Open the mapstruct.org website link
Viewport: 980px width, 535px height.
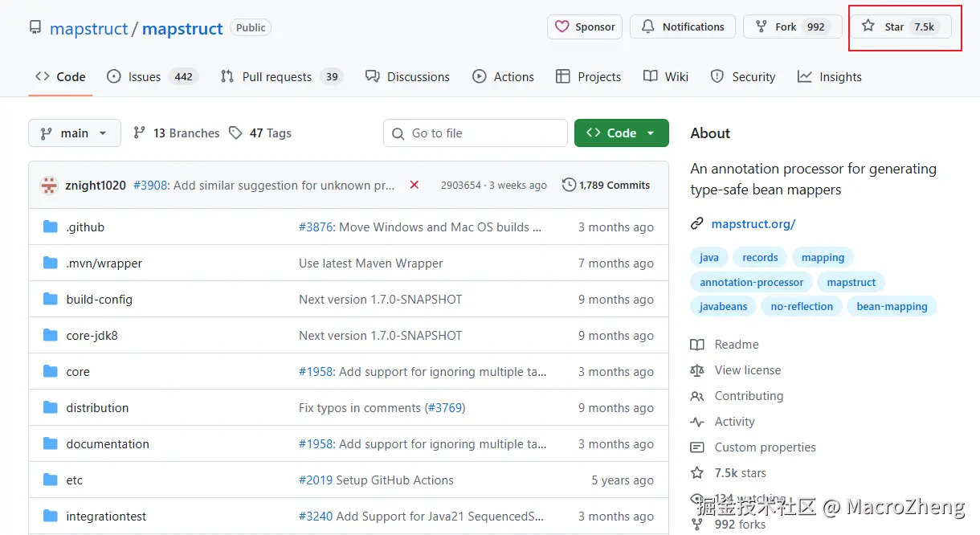coord(753,224)
